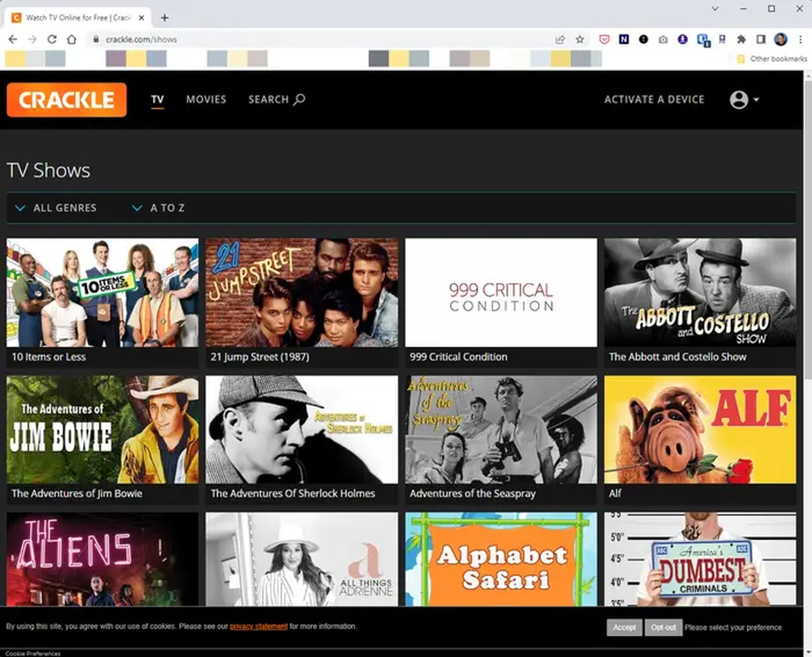Switch to the Movies tab
This screenshot has width=812, height=657.
coord(206,99)
